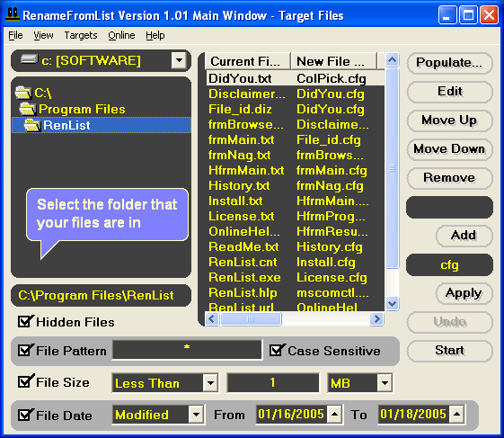504x438 pixels.
Task: Open the Less Than comparison dropdown
Action: pos(210,383)
